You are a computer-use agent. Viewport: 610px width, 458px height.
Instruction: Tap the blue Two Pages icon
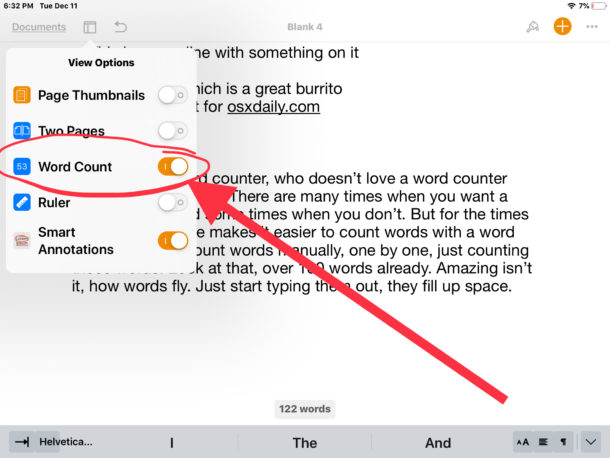[22, 131]
